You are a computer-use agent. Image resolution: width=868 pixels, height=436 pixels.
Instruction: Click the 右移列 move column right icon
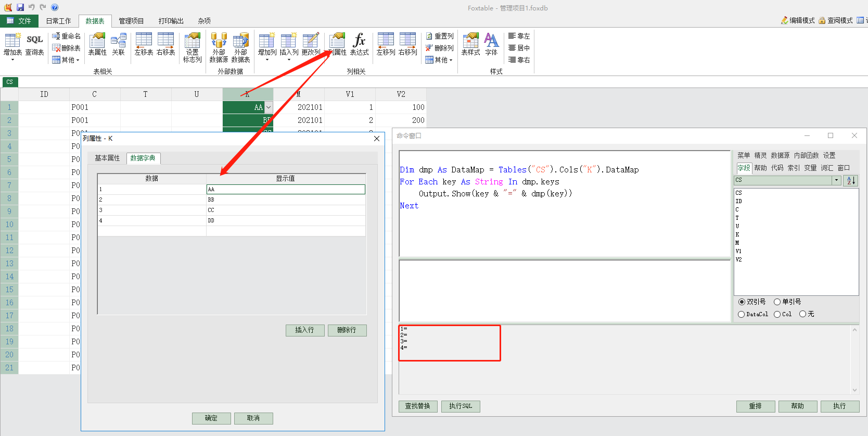[407, 45]
